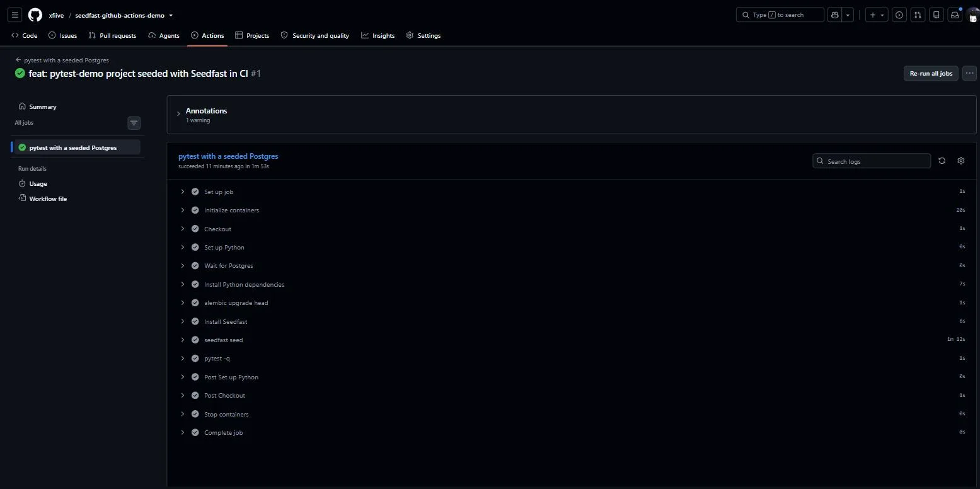Screen dimensions: 980x489
Task: Open the xfiive owner link
Action: [56, 16]
